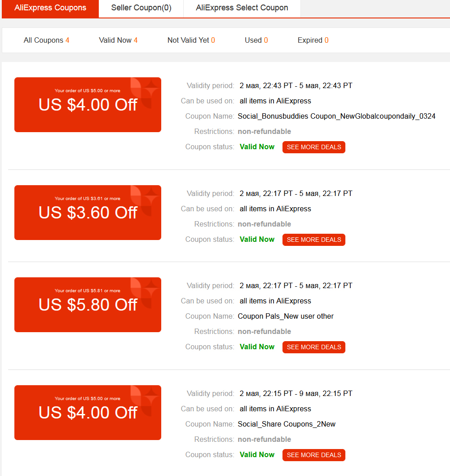Image resolution: width=450 pixels, height=476 pixels.
Task: Filter by All Coupons 4
Action: (46, 40)
